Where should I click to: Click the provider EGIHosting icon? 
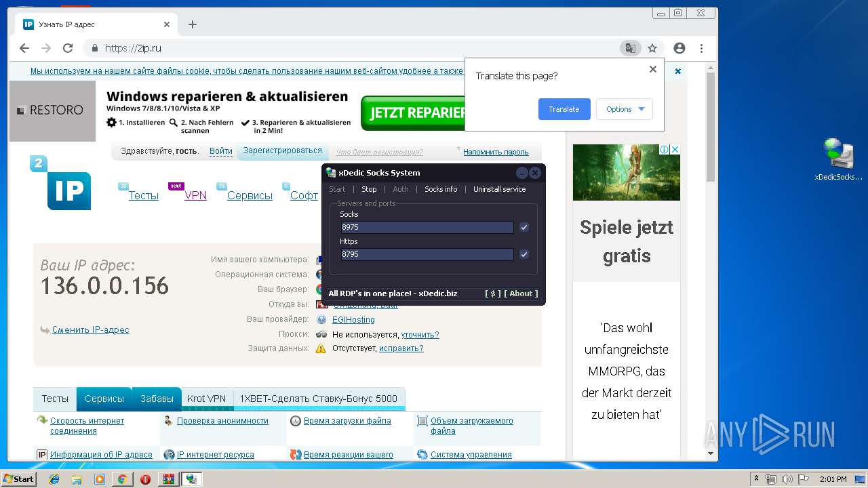pos(321,319)
